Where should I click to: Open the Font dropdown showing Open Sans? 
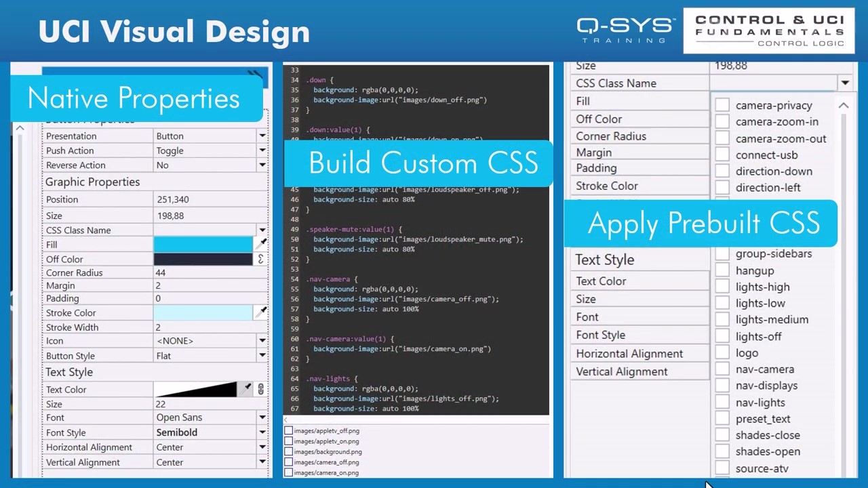pyautogui.click(x=262, y=418)
